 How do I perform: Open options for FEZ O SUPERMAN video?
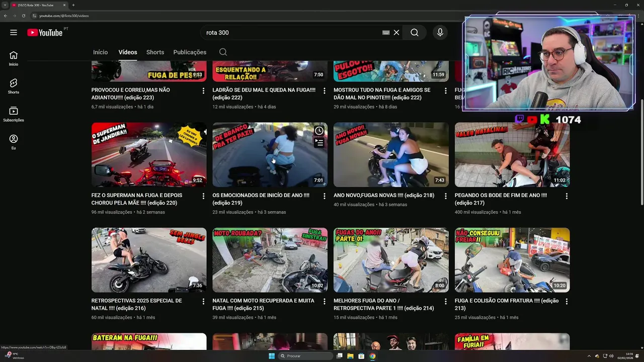pyautogui.click(x=203, y=196)
